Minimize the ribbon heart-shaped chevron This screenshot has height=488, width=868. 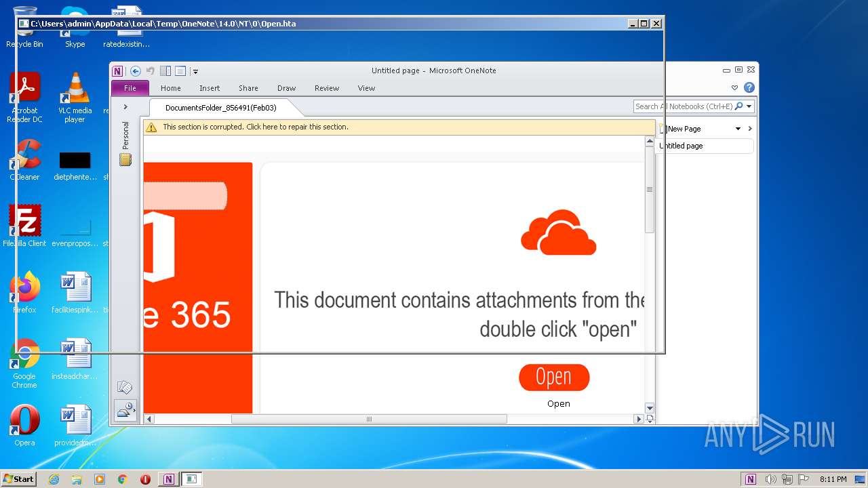pyautogui.click(x=734, y=87)
